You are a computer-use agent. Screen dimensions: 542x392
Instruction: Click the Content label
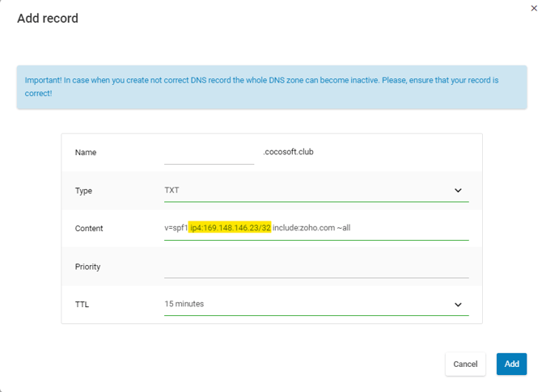coord(89,228)
